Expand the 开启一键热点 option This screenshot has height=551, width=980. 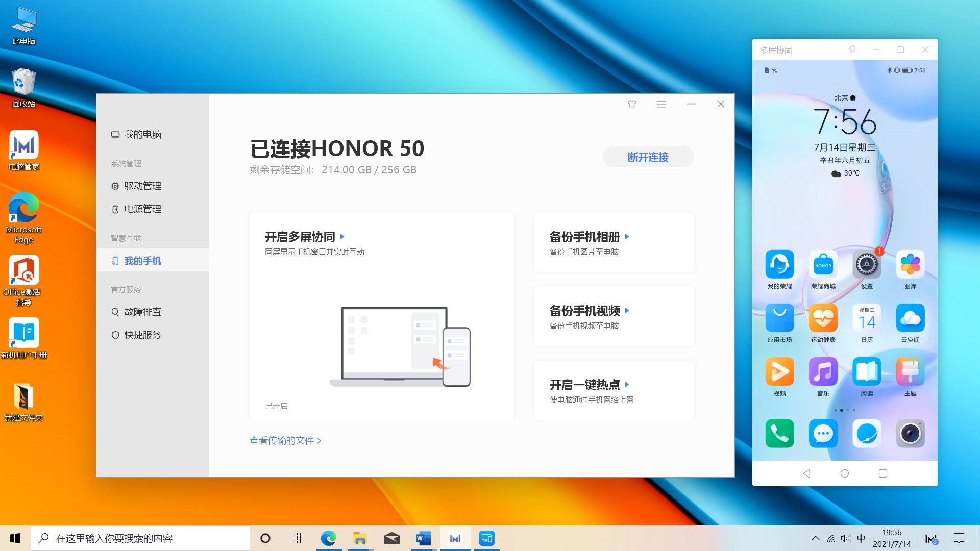point(627,385)
